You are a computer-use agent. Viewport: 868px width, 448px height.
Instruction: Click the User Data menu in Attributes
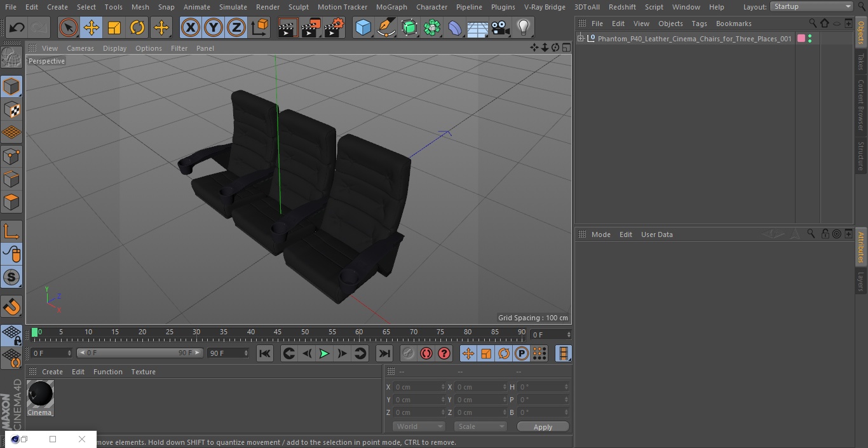(x=656, y=234)
